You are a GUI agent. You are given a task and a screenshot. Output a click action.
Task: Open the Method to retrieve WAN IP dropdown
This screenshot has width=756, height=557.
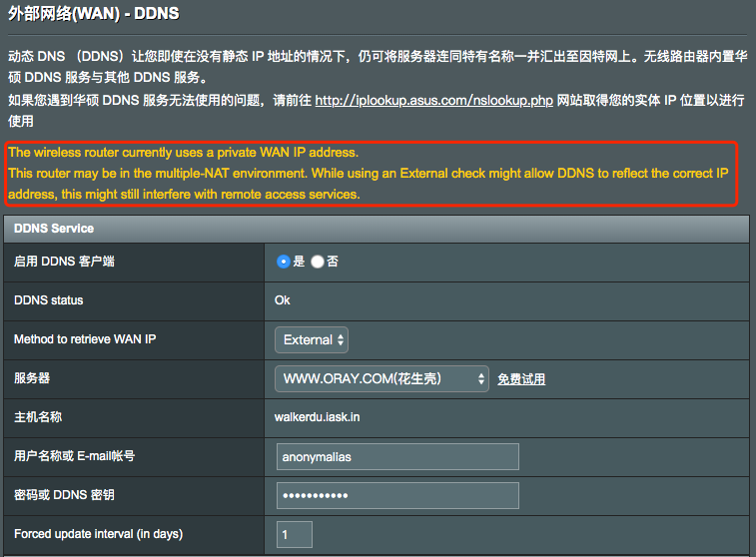pos(312,339)
